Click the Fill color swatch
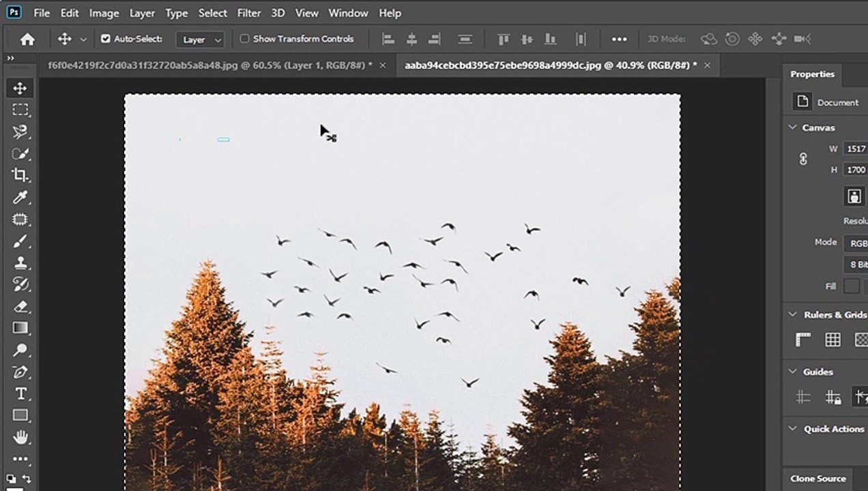868x491 pixels. [x=852, y=286]
